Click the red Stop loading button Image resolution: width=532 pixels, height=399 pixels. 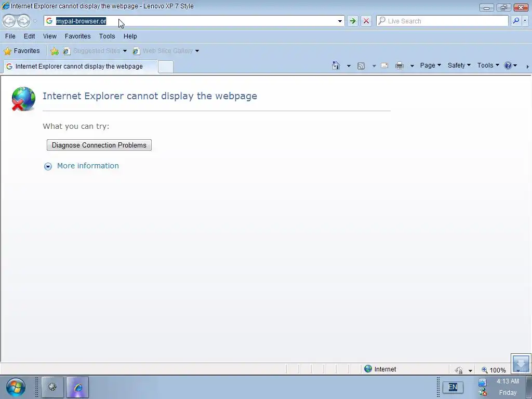(366, 21)
